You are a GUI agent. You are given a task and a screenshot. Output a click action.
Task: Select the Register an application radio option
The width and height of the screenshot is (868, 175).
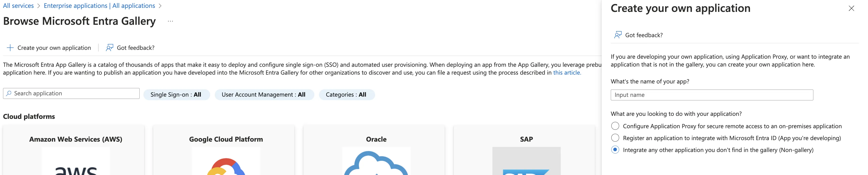tap(615, 138)
